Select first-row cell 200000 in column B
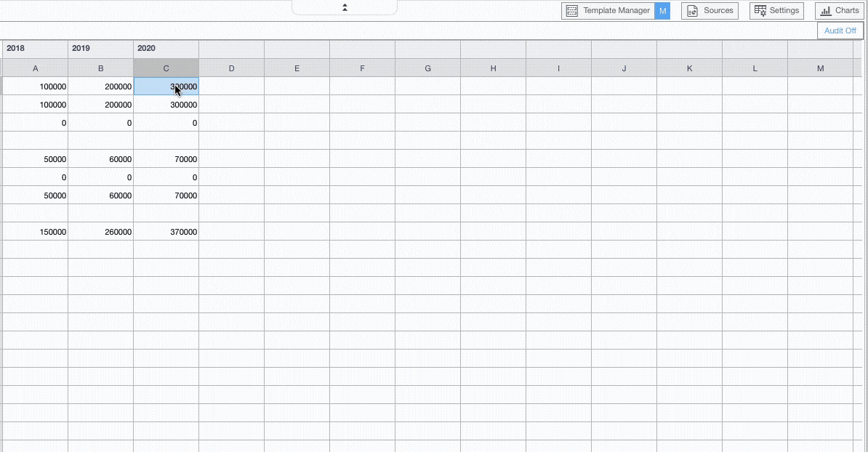The height and width of the screenshot is (452, 868). point(101,86)
